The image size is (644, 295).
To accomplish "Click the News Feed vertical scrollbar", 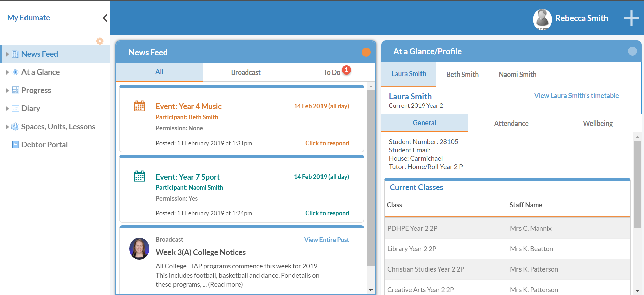I will pyautogui.click(x=371, y=178).
